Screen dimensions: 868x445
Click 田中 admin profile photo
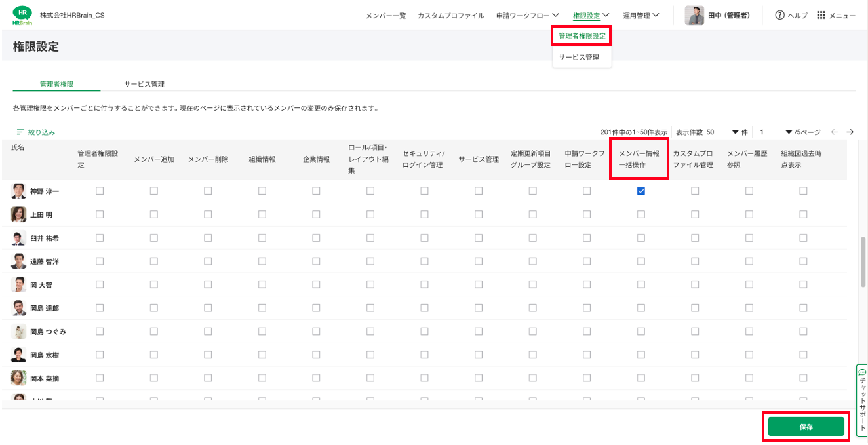coord(694,15)
